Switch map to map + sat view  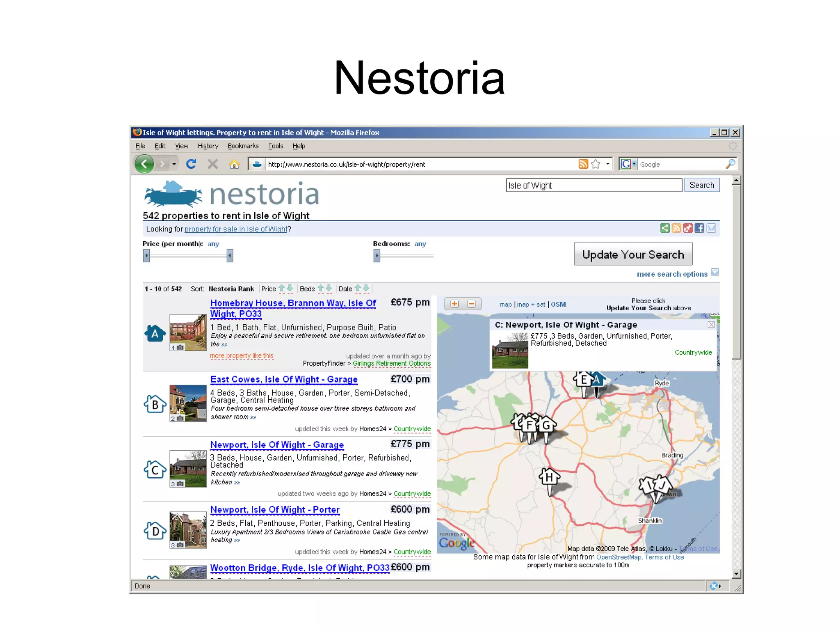tap(531, 304)
